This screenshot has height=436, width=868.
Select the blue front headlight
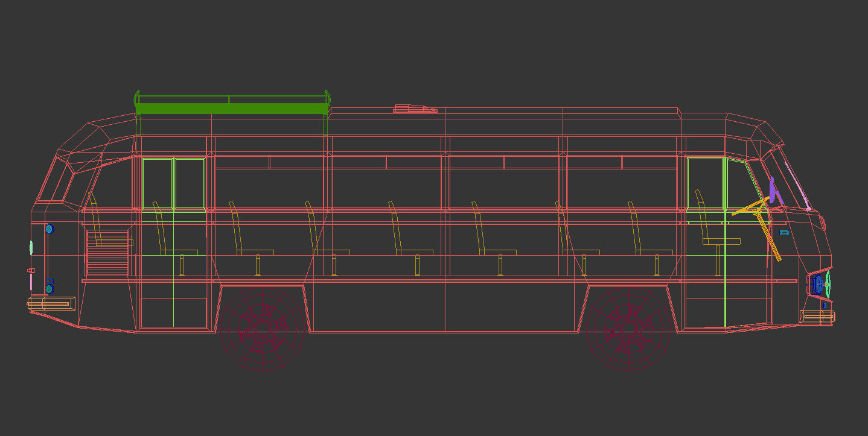(817, 285)
